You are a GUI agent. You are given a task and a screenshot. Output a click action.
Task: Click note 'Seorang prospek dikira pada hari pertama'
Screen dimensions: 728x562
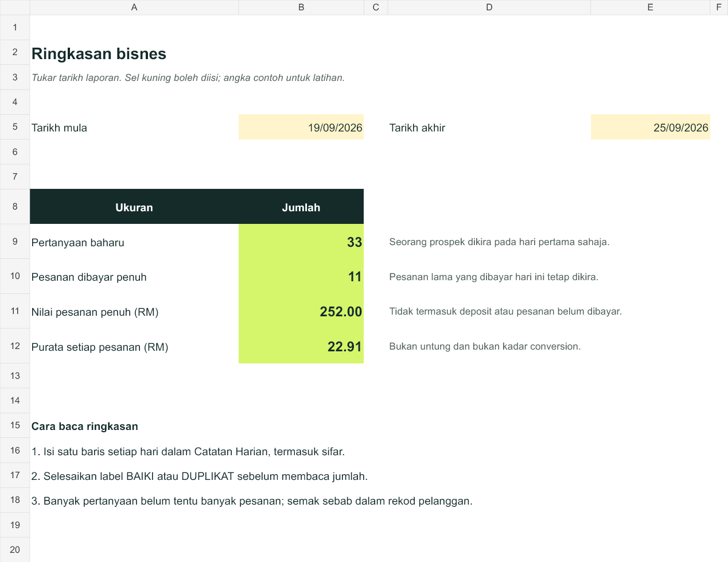[x=499, y=242]
